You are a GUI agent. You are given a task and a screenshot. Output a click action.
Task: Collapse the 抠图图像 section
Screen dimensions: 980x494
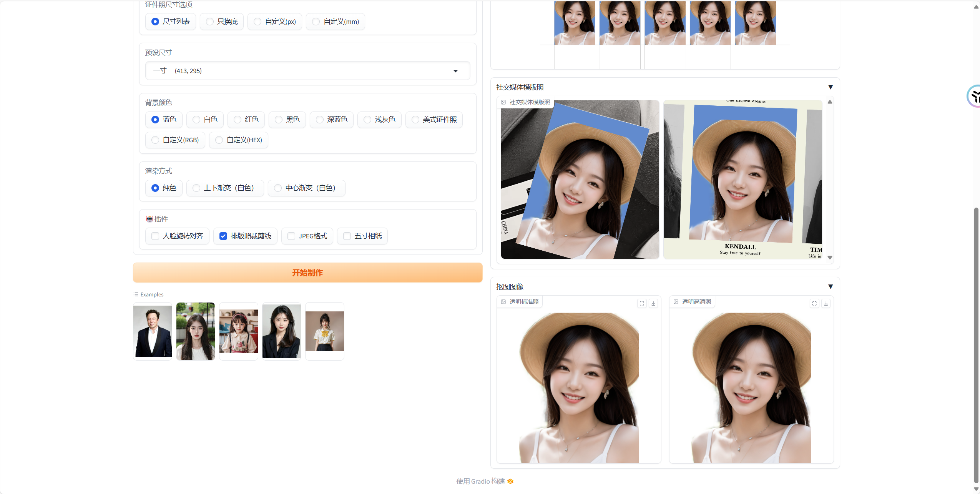click(831, 287)
